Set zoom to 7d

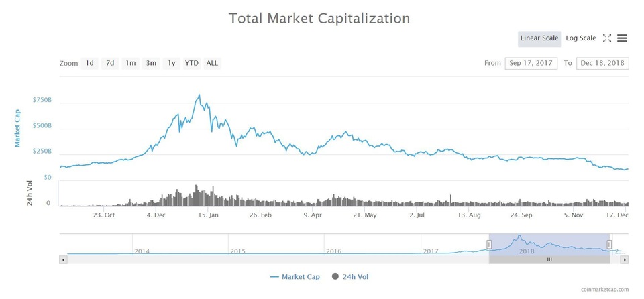pos(110,63)
